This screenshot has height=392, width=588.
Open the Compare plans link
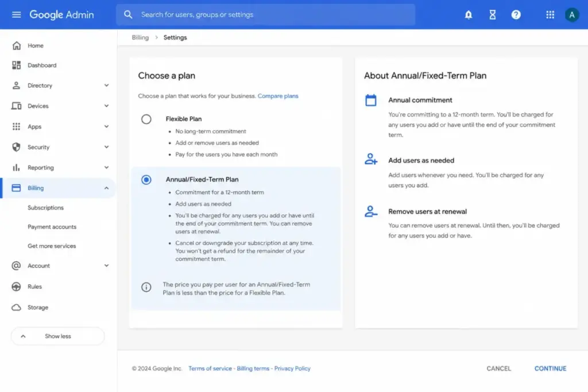tap(278, 96)
